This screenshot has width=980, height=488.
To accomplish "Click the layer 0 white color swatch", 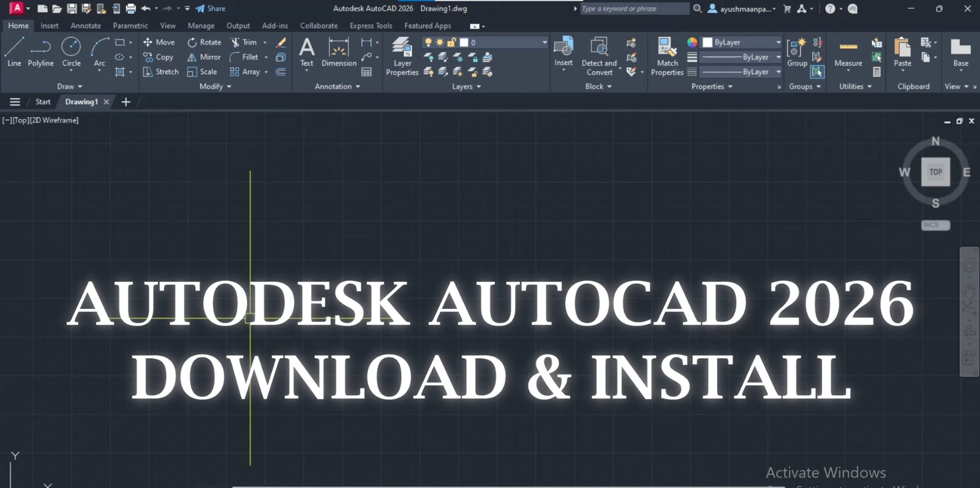I will 464,42.
